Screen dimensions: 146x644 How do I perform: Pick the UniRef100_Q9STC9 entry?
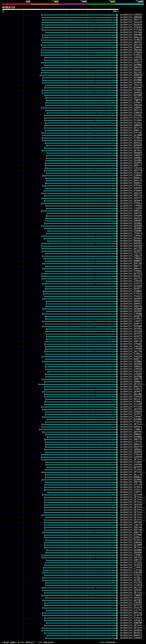click(131, 98)
